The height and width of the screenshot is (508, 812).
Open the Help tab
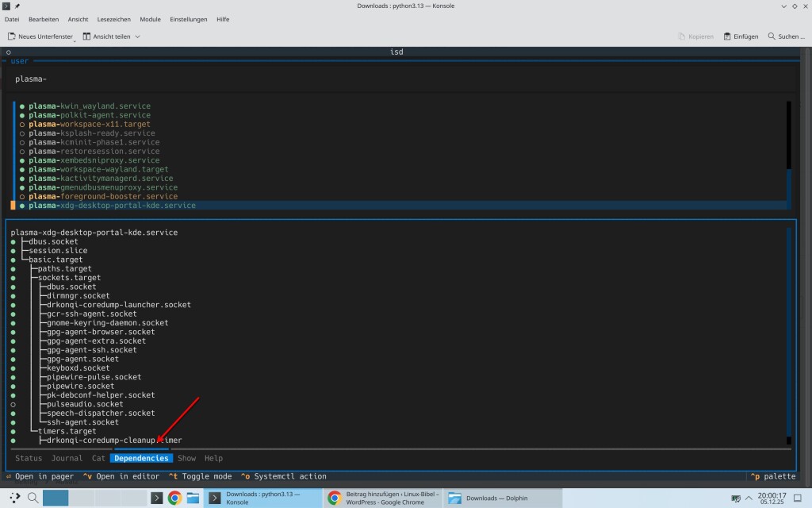(213, 458)
